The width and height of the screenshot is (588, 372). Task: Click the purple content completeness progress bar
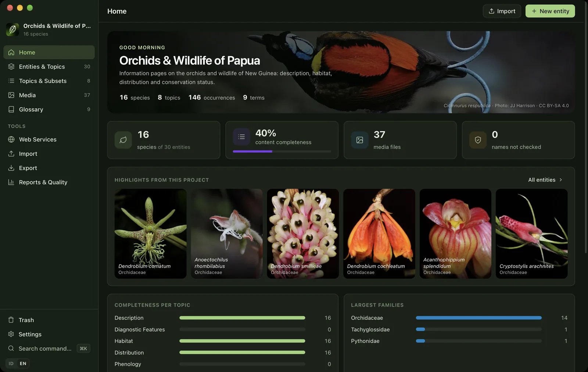tap(282, 151)
